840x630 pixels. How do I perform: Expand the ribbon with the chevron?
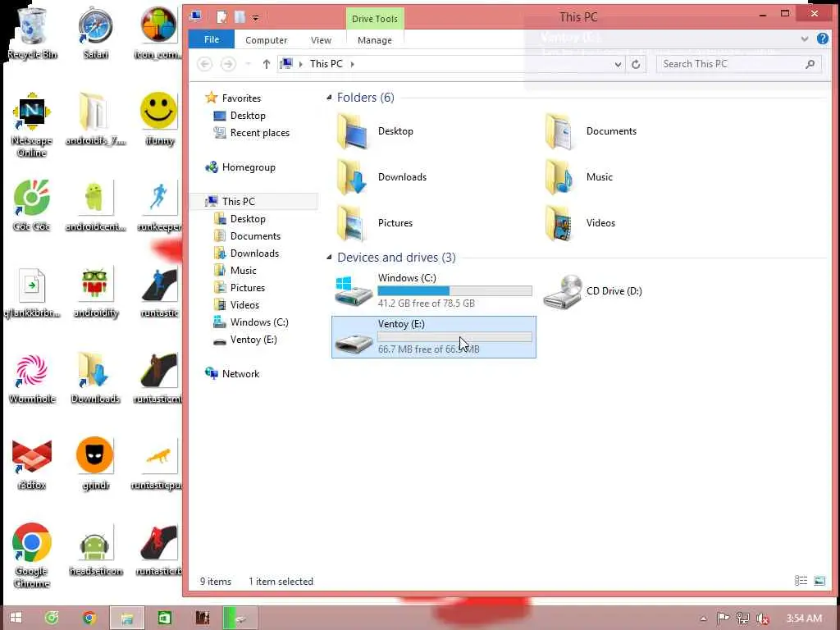804,39
